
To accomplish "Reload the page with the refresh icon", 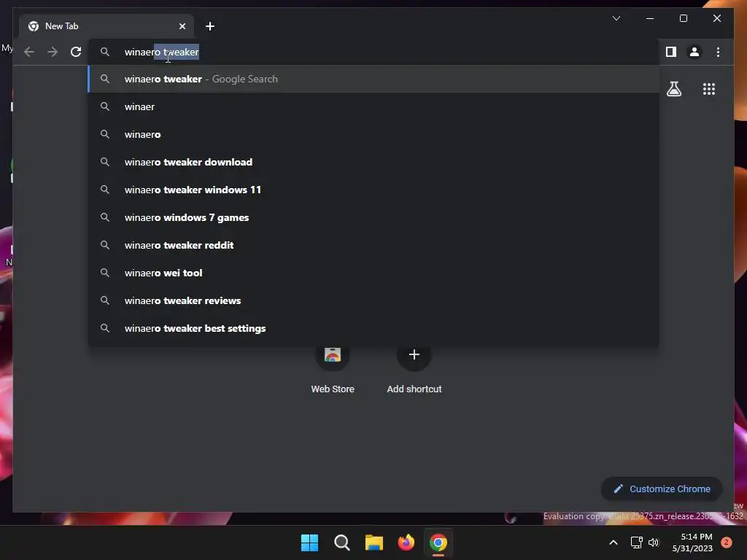I will (76, 52).
